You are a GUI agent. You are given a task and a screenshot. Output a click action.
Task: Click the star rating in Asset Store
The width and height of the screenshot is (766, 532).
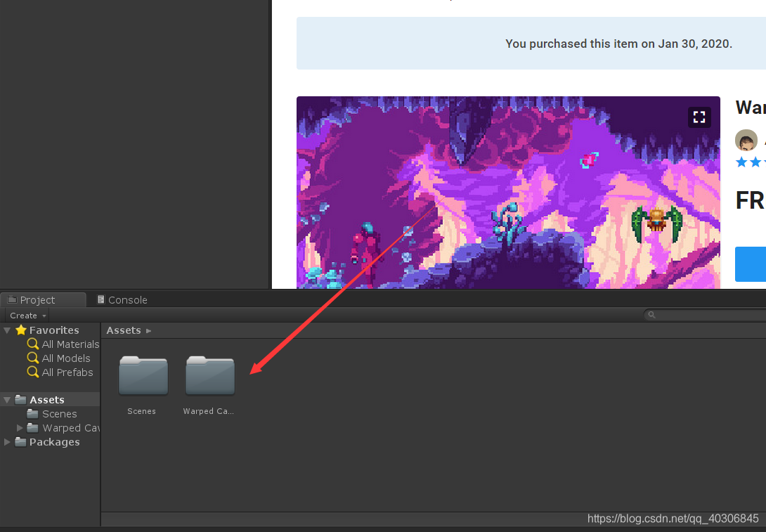point(751,162)
